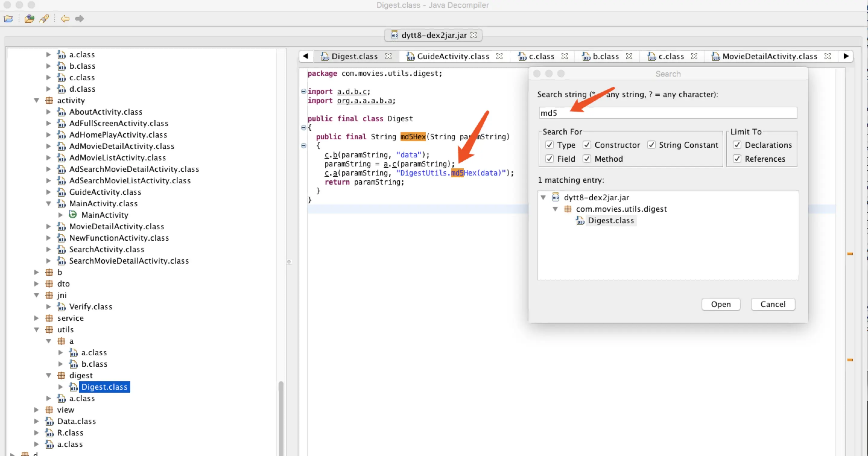Click the Cancel button in Search dialog
Screen dimensions: 868x456
pyautogui.click(x=773, y=304)
